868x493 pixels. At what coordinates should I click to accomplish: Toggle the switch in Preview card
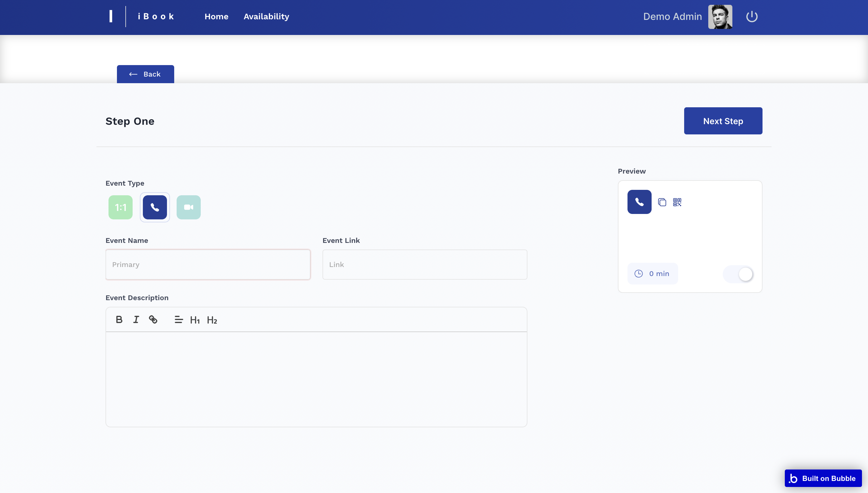[x=738, y=274]
